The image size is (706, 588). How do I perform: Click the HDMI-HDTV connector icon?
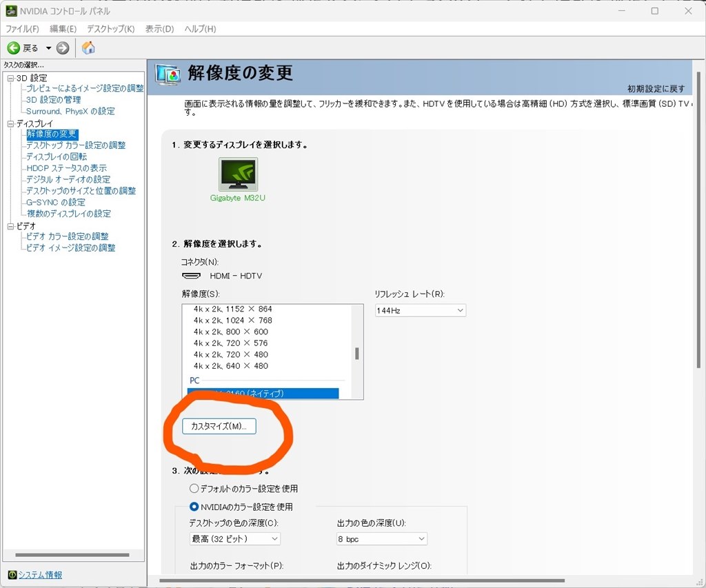tap(190, 276)
